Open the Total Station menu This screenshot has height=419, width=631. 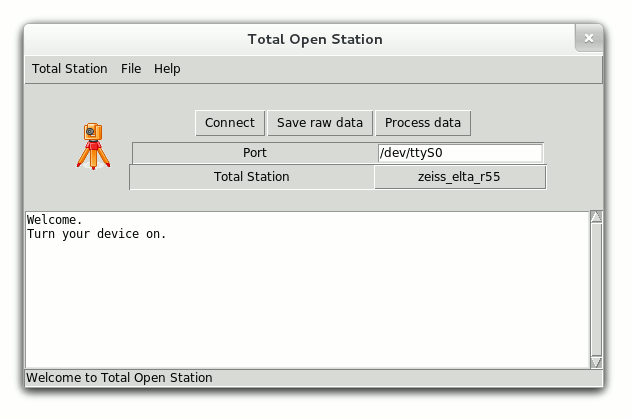pyautogui.click(x=70, y=69)
